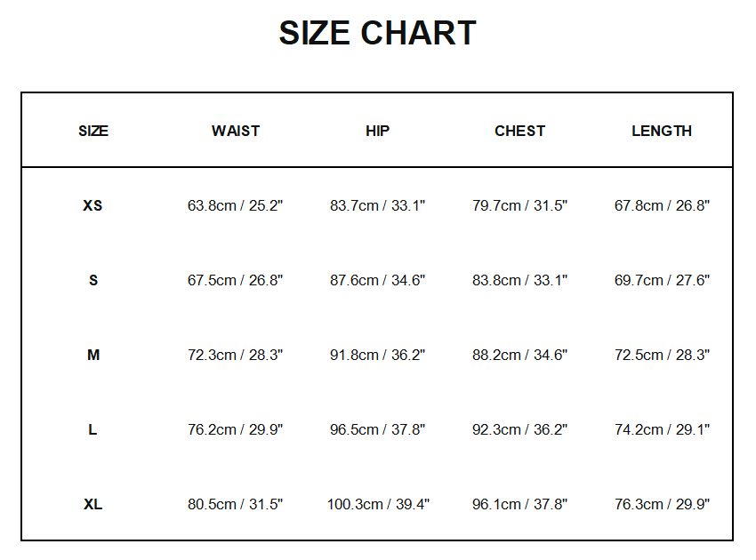This screenshot has width=756, height=560.
Task: Click the SIZE CHART title
Action: pyautogui.click(x=377, y=34)
